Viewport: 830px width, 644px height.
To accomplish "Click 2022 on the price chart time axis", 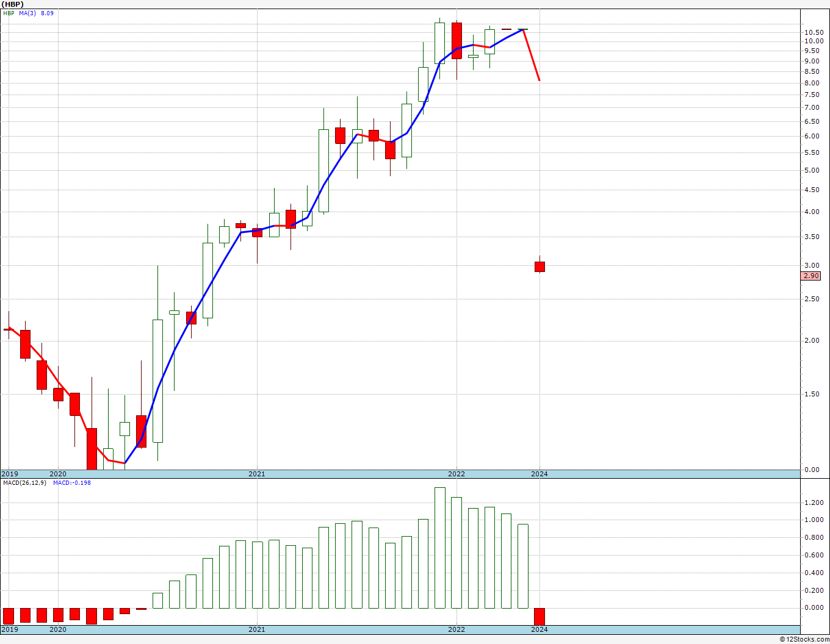I will pyautogui.click(x=457, y=474).
